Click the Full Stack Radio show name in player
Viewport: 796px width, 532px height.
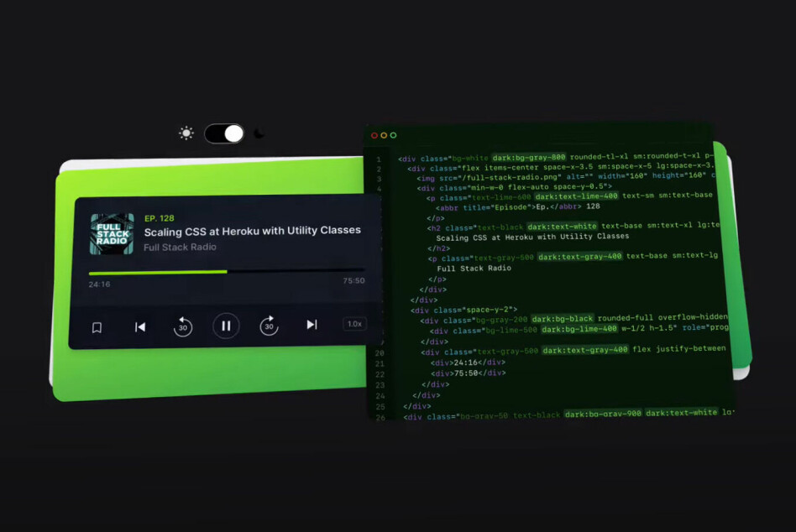pos(180,247)
